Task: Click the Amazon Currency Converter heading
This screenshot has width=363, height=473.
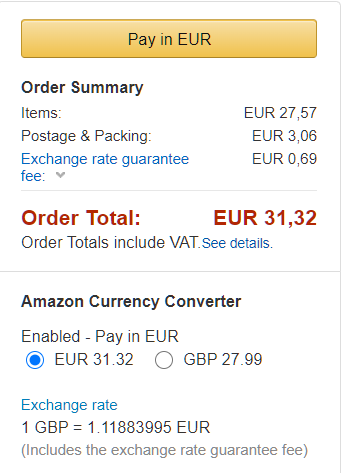Action: 131,302
